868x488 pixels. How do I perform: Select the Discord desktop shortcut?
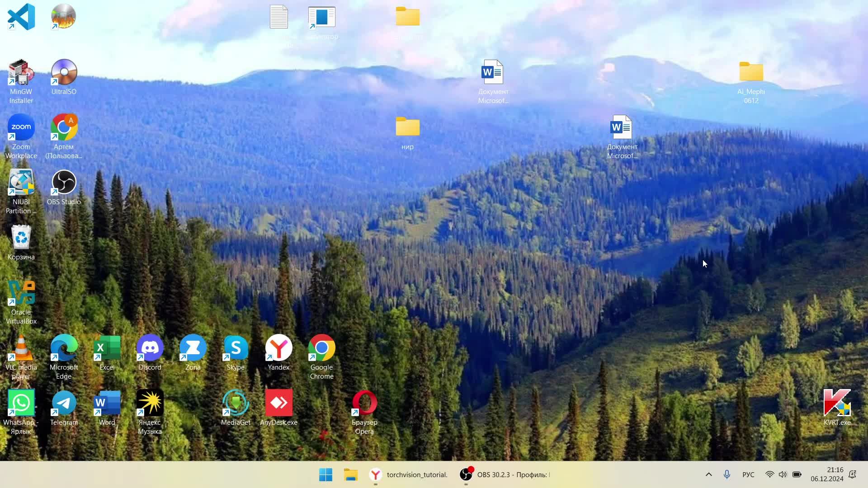pyautogui.click(x=150, y=349)
